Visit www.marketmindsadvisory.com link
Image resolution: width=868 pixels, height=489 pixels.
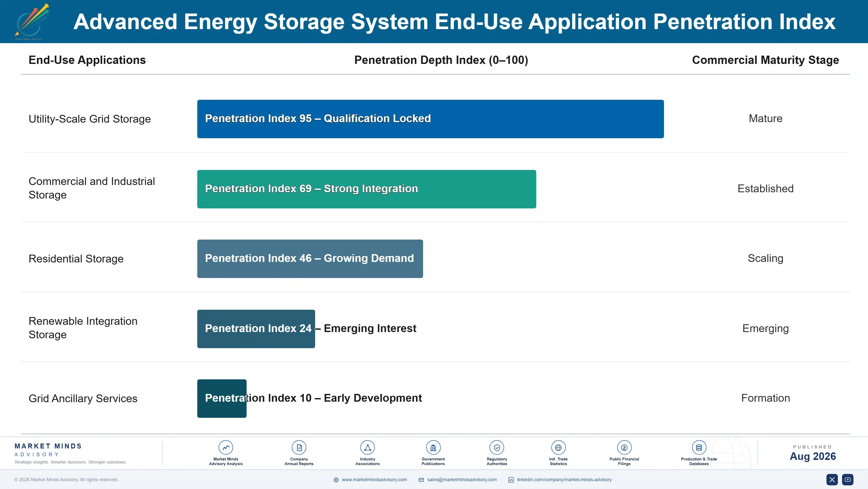coord(374,480)
